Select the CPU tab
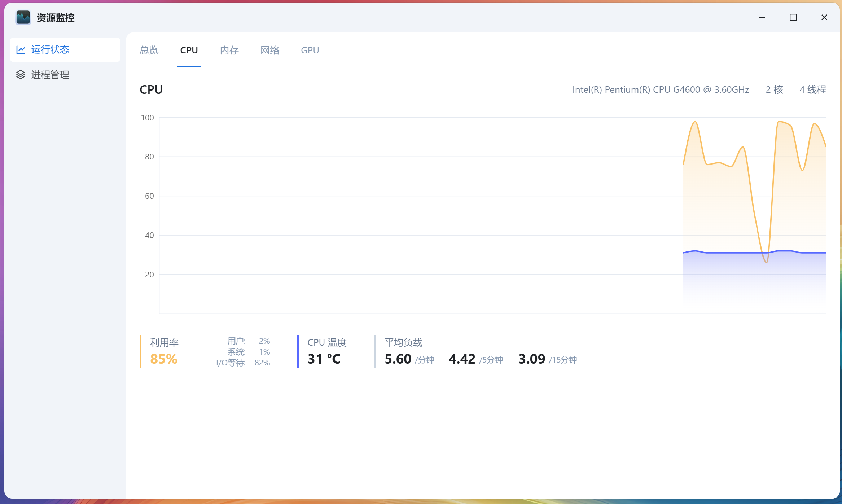The image size is (842, 504). point(189,50)
